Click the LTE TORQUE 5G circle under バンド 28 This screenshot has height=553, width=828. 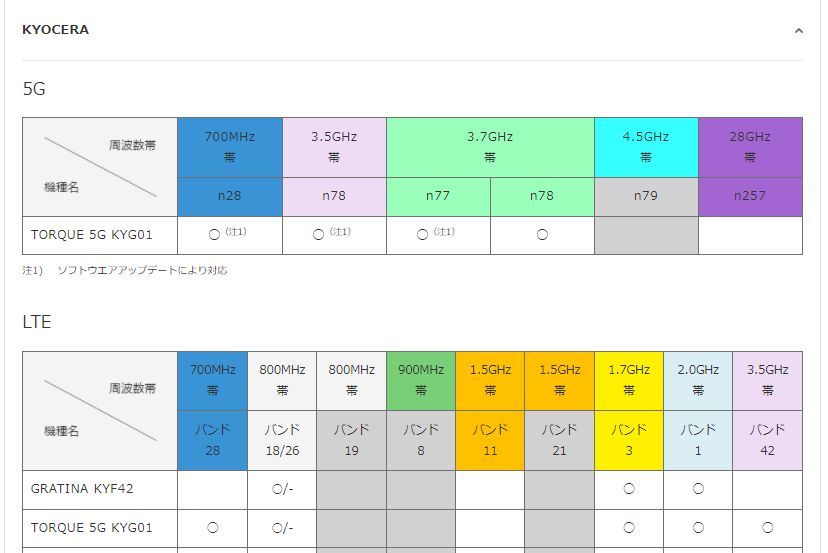pos(213,528)
